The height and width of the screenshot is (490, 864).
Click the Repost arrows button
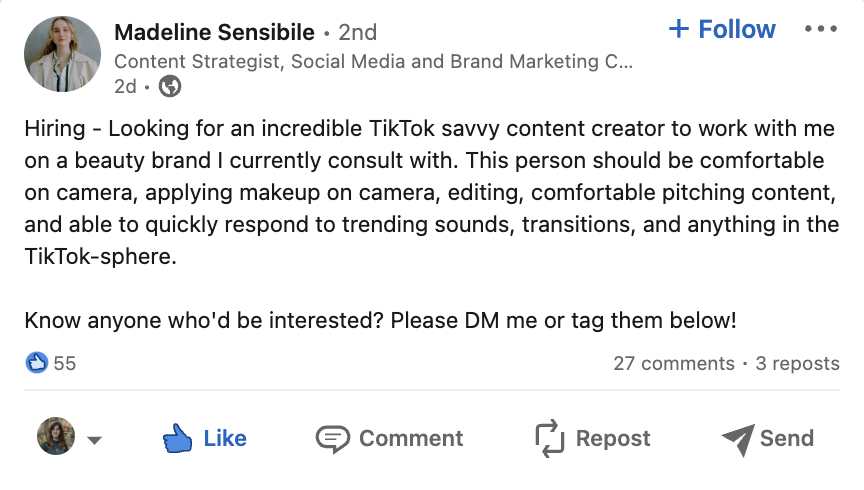pyautogui.click(x=592, y=438)
